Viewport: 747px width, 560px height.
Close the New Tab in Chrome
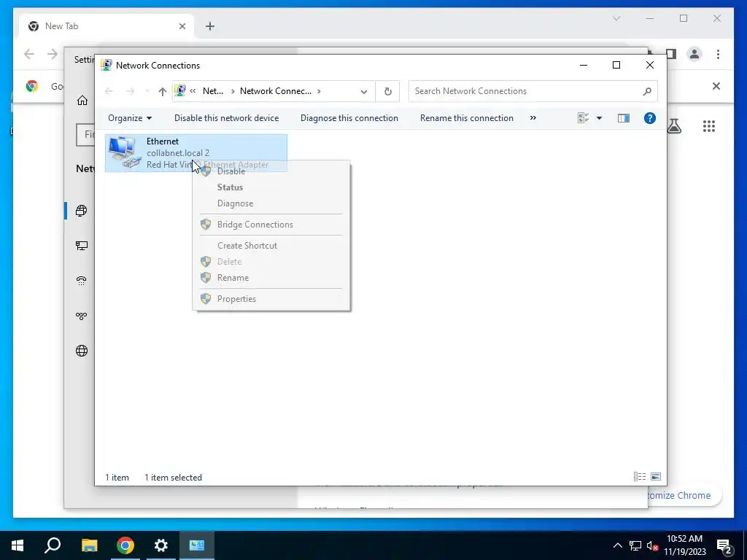tap(182, 26)
